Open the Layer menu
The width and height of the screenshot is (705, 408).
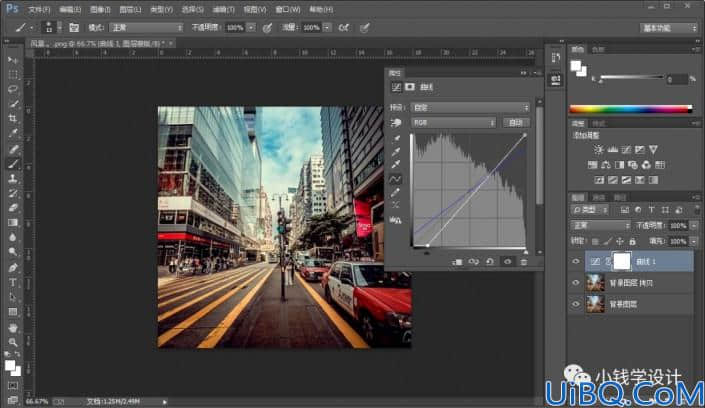(130, 9)
